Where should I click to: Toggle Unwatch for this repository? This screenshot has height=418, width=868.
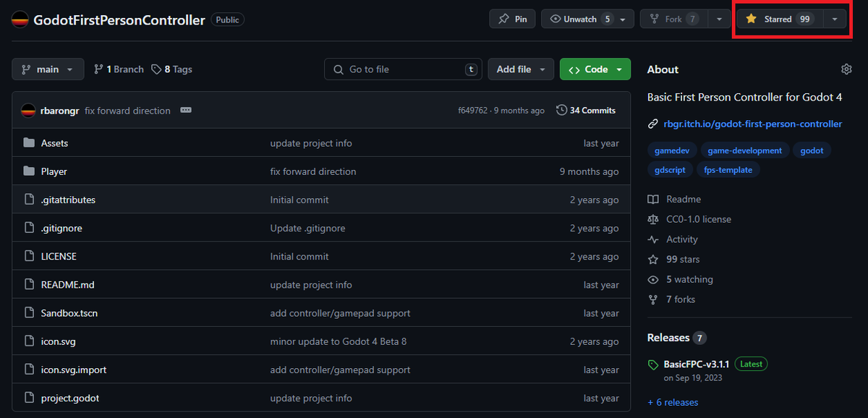click(580, 20)
